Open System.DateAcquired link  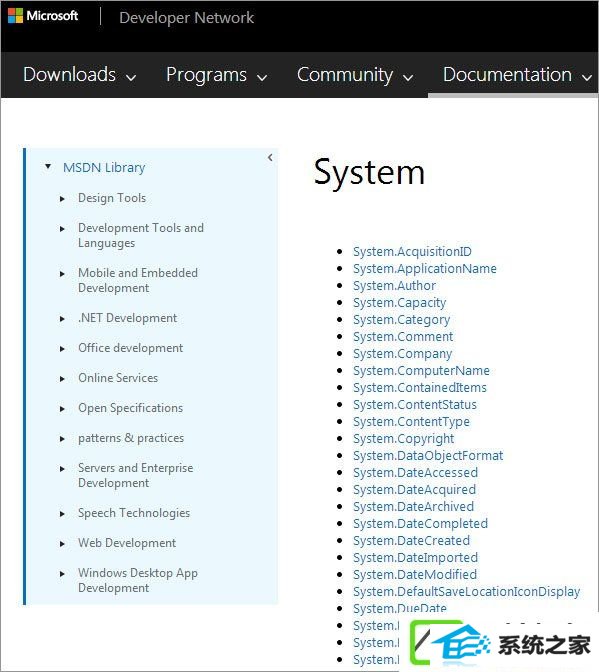tap(414, 489)
